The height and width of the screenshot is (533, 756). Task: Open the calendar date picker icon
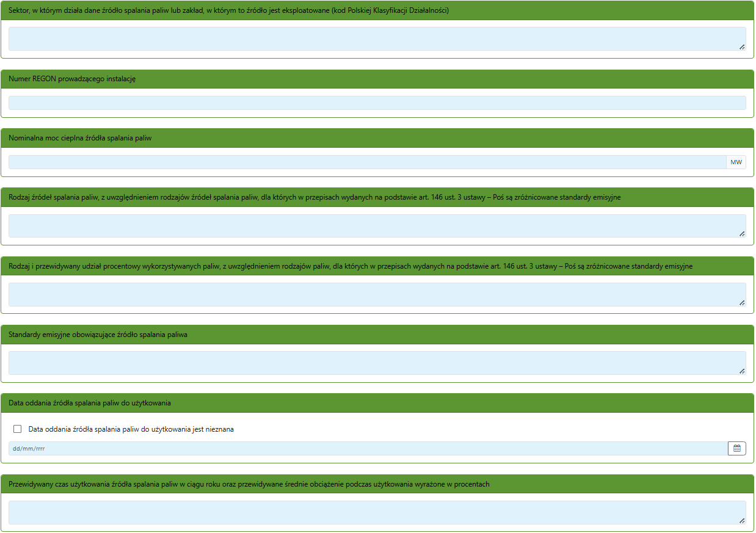click(x=736, y=449)
